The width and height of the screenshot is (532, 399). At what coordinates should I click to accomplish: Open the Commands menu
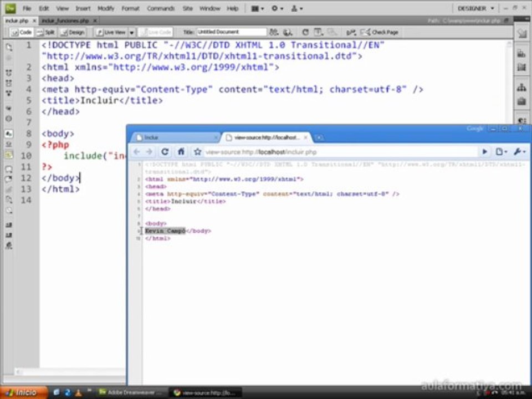click(x=161, y=8)
